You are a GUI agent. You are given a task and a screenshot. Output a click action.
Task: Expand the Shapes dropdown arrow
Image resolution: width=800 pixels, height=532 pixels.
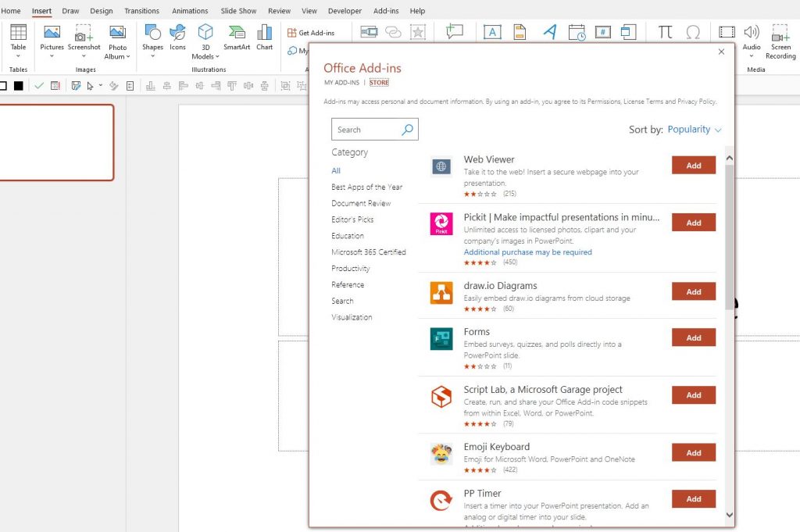coord(152,56)
